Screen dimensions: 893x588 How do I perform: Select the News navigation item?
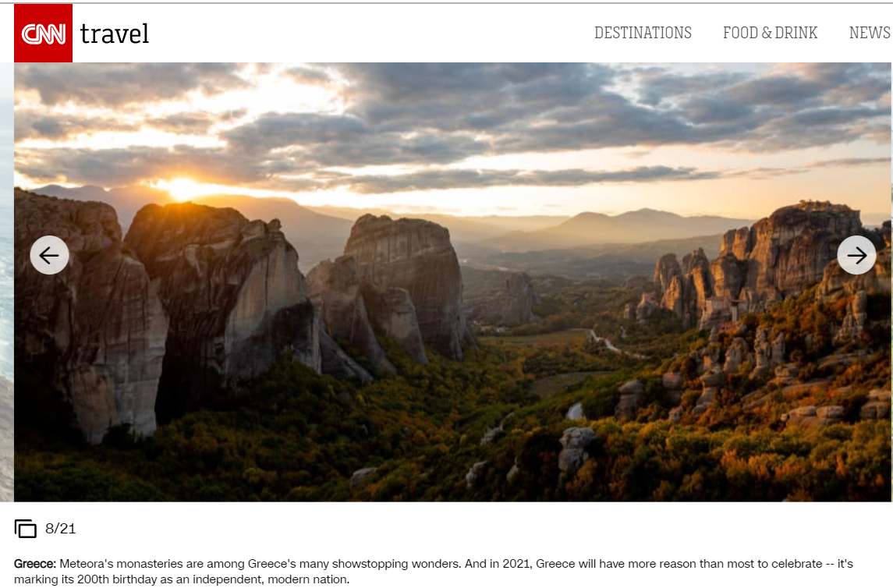870,33
